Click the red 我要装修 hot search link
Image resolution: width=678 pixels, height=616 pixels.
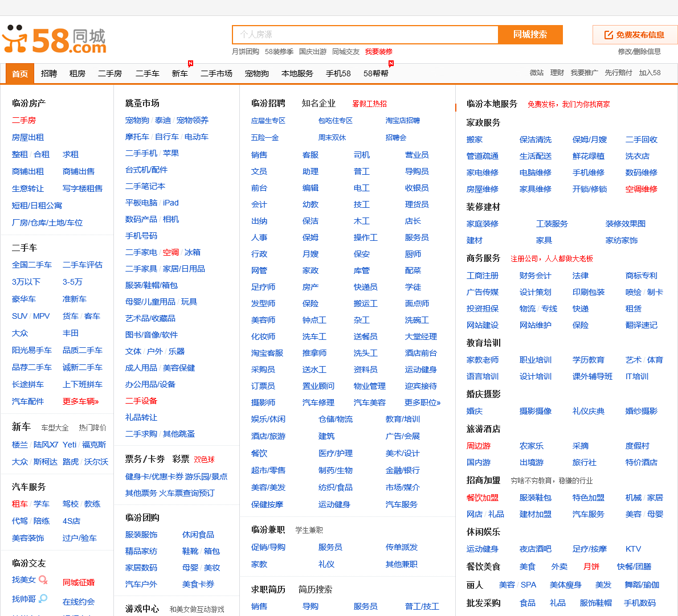pos(378,51)
